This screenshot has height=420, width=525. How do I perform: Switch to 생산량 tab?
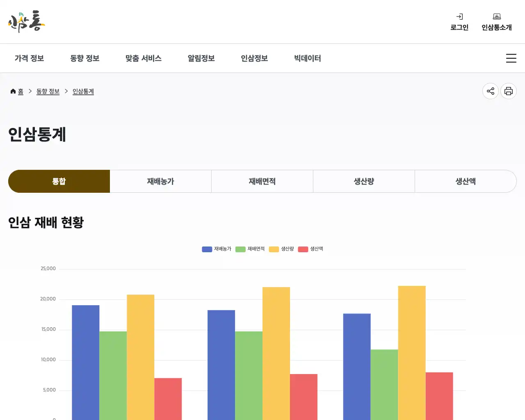364,181
